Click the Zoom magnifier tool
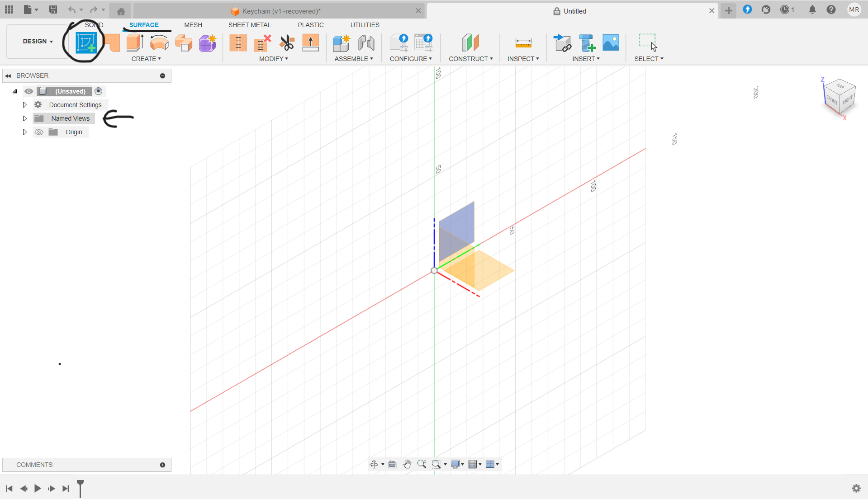868x499 pixels. pyautogui.click(x=422, y=464)
